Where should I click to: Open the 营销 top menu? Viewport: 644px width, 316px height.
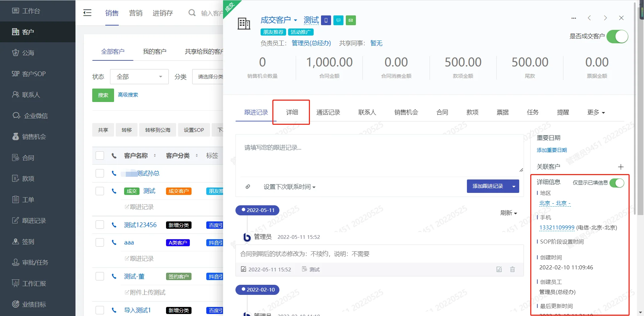click(136, 13)
